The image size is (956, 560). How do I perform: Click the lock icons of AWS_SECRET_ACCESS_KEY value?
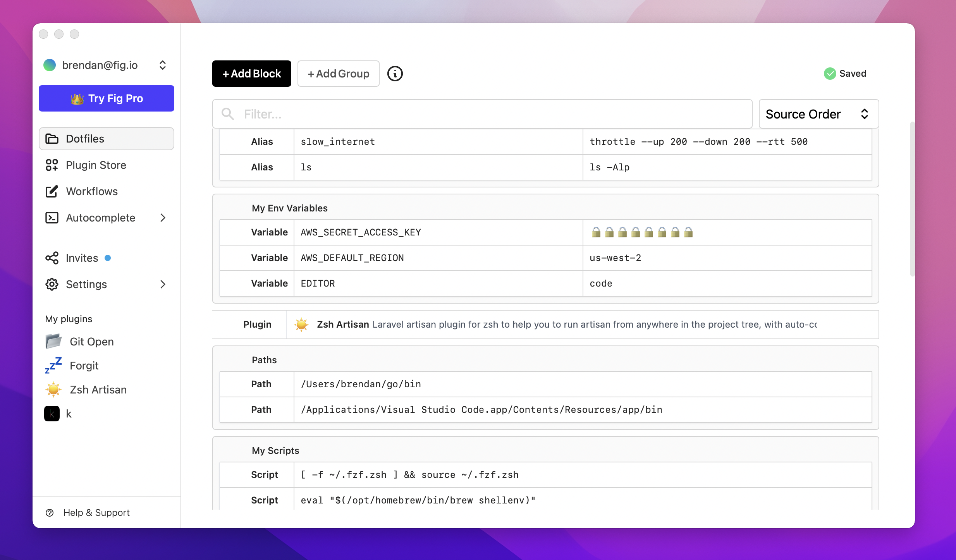[642, 232]
